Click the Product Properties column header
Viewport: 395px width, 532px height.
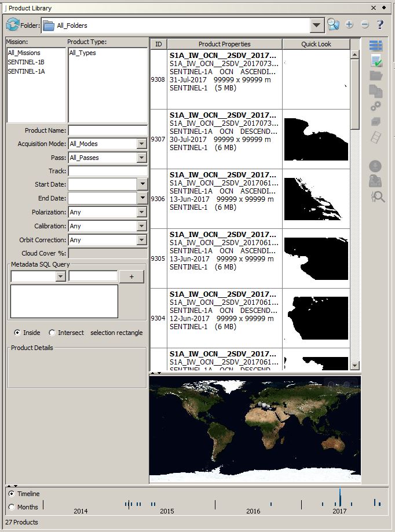pyautogui.click(x=225, y=44)
